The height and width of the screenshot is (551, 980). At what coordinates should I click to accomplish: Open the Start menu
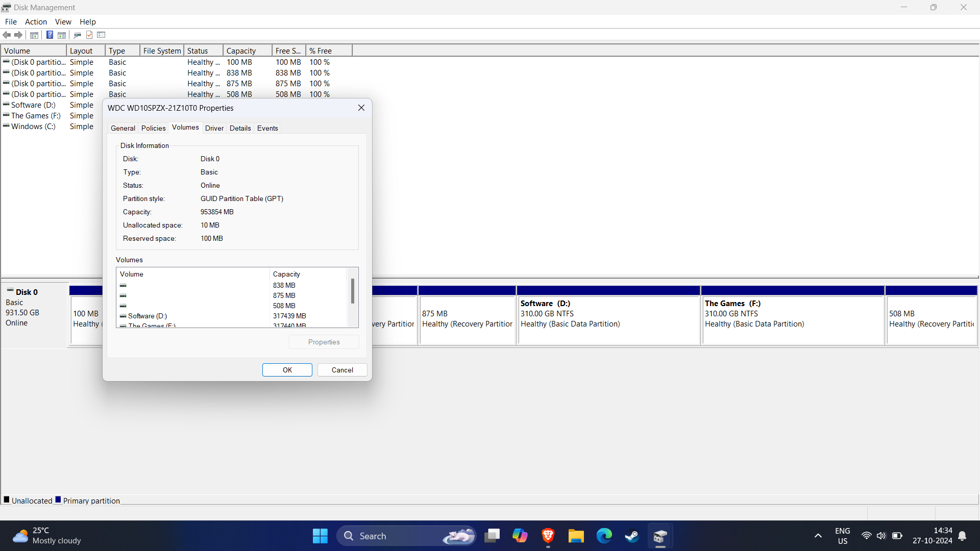click(x=320, y=536)
